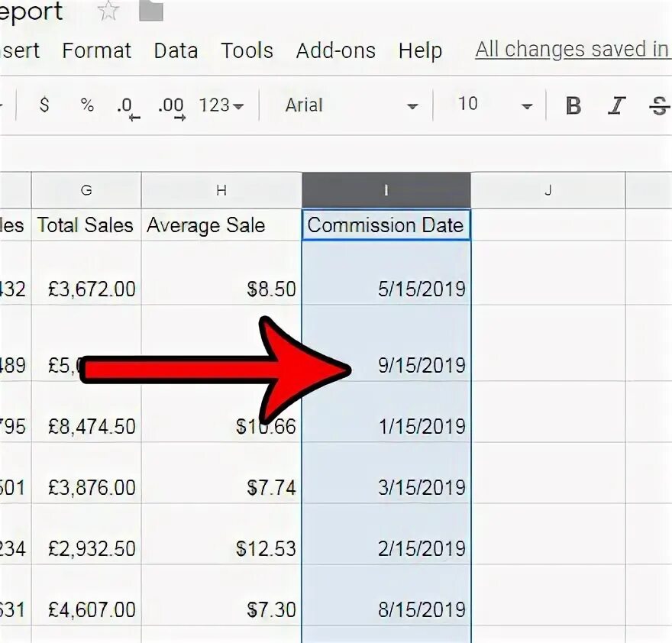Open the Tools menu
Image resolution: width=672 pixels, height=643 pixels.
tap(247, 50)
